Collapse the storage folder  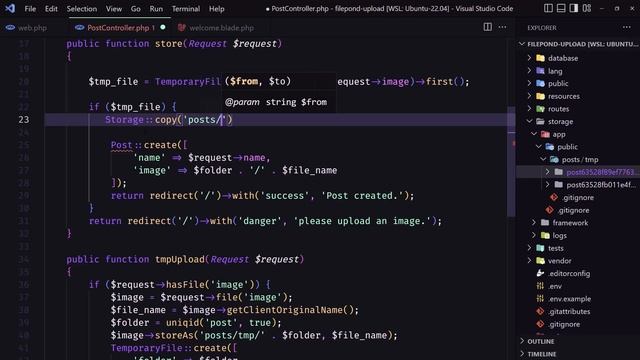[x=529, y=121]
